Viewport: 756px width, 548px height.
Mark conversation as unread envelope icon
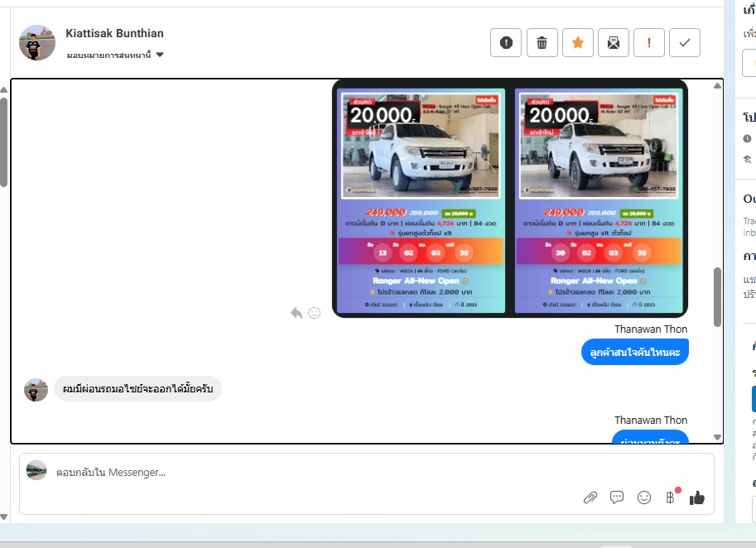click(x=614, y=43)
